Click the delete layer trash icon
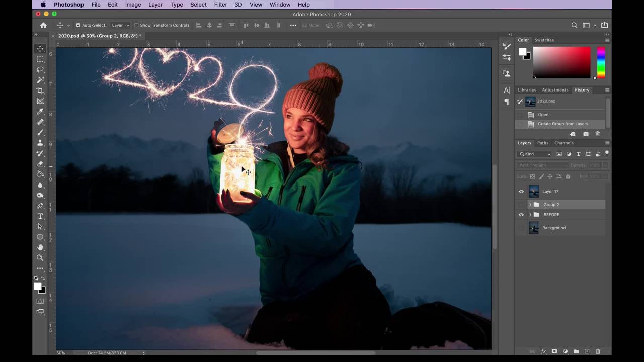The height and width of the screenshot is (362, 644). pyautogui.click(x=598, y=351)
